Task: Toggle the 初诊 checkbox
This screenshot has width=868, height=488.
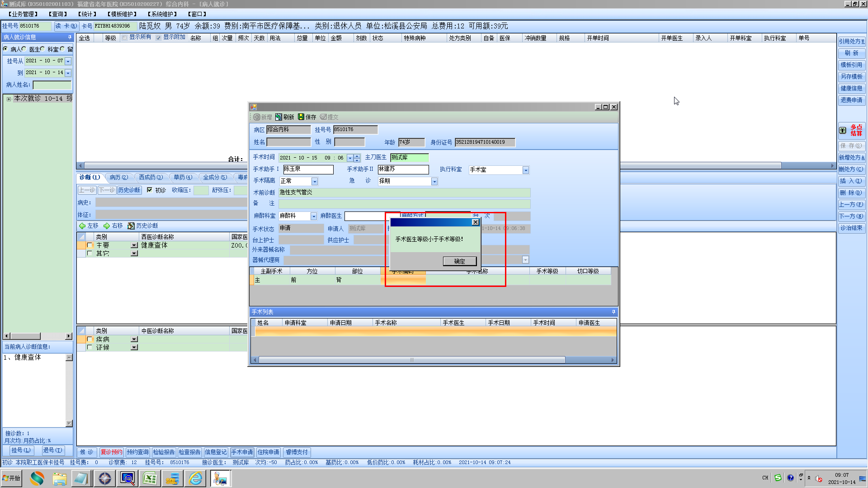Action: (150, 190)
